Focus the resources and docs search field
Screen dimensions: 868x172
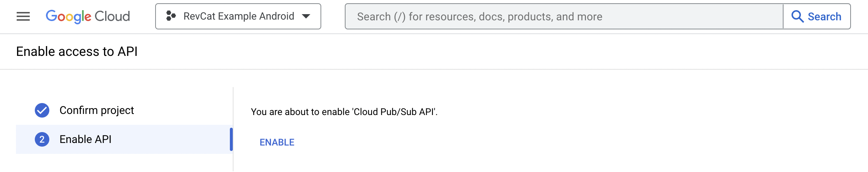pos(564,16)
